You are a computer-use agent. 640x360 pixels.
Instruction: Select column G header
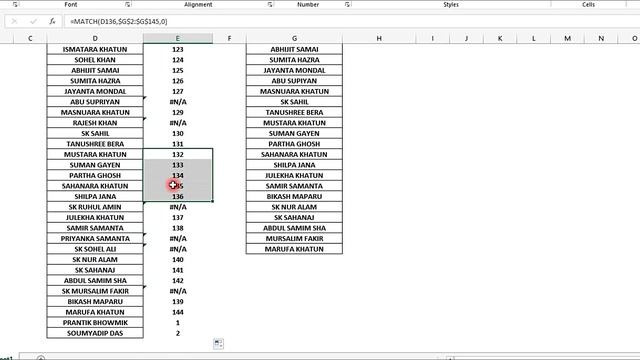(x=294, y=38)
